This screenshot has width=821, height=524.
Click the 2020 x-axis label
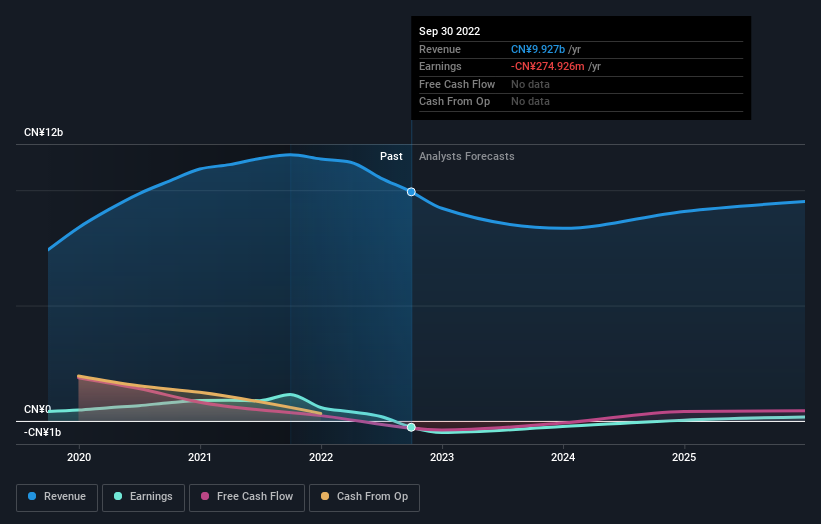tap(79, 458)
